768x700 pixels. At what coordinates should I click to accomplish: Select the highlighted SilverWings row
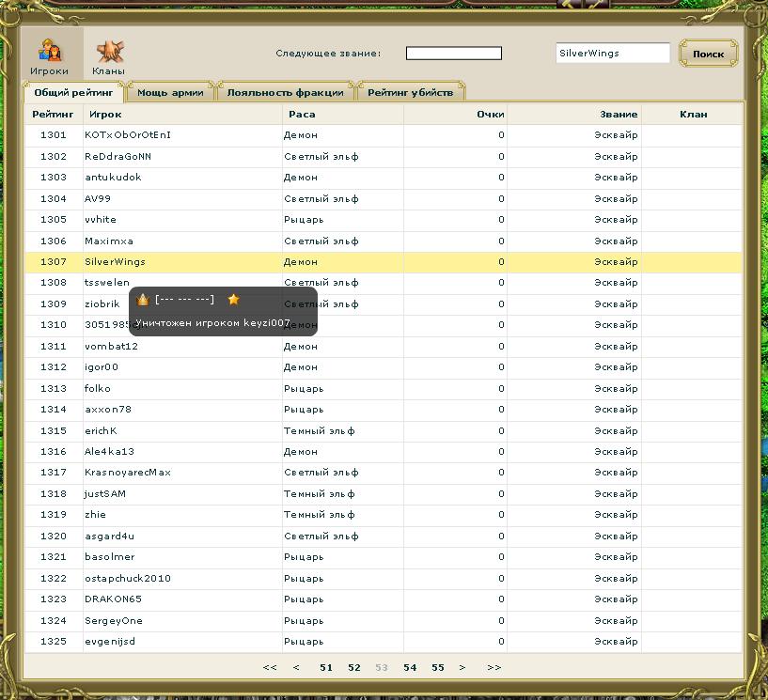click(115, 262)
